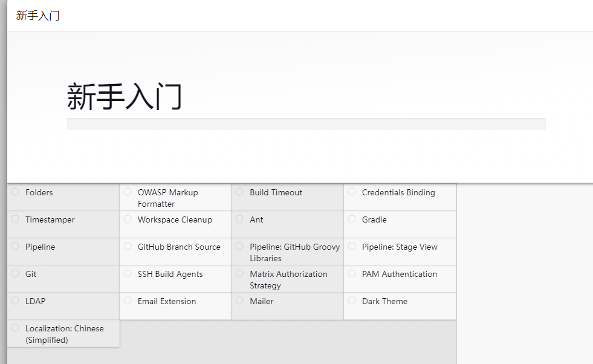593x364 pixels.
Task: Select the Folders plugin name
Action: click(39, 192)
